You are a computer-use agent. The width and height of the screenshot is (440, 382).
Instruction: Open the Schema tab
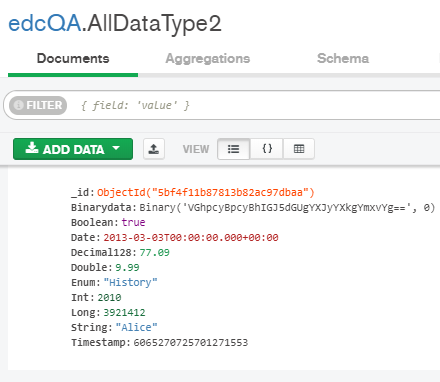343,58
